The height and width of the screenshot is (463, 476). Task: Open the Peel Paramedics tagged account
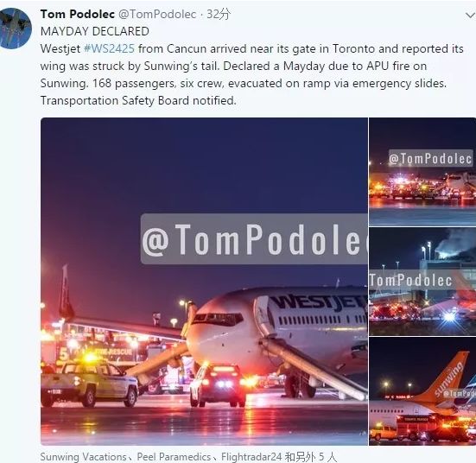click(174, 457)
